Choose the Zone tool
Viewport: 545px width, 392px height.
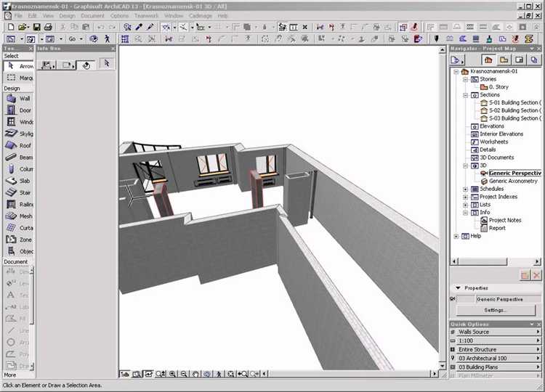(18, 240)
